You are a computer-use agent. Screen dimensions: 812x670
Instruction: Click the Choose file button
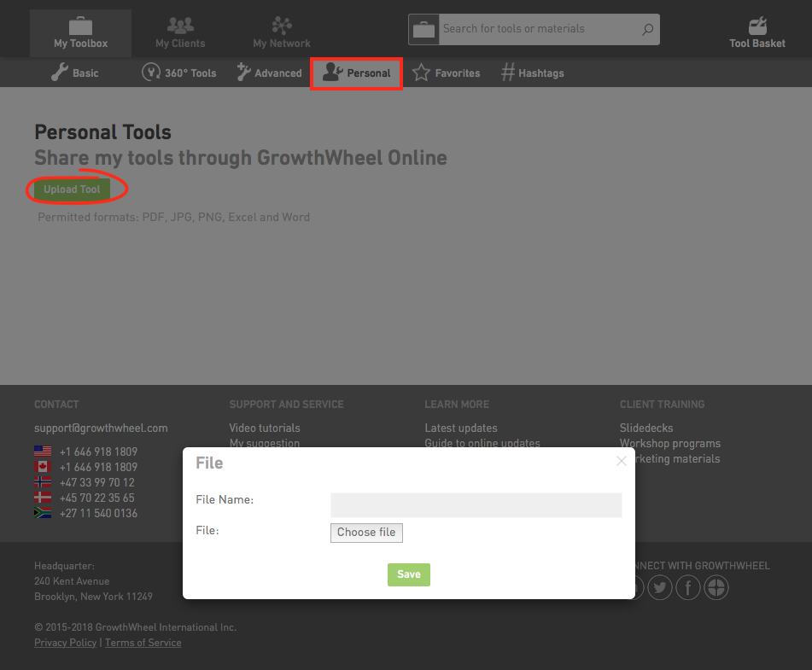(x=366, y=533)
